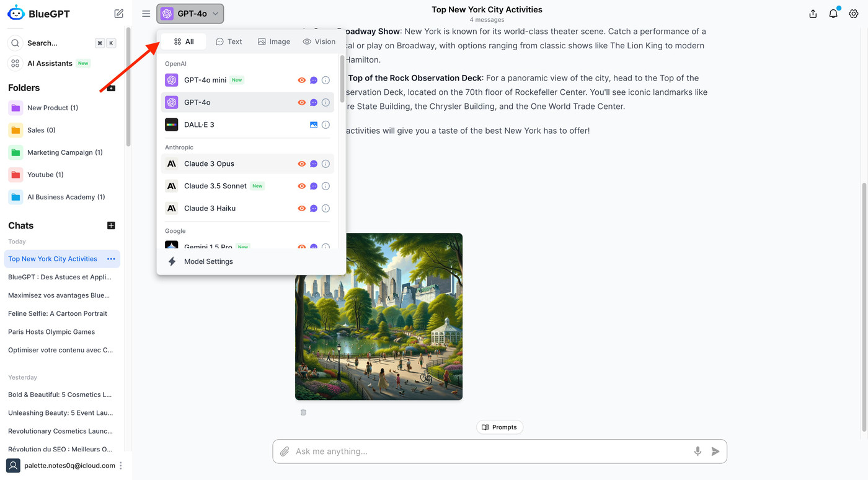Open the three-dot menu on Top New York City Activities
The width and height of the screenshot is (868, 480).
pos(111,259)
